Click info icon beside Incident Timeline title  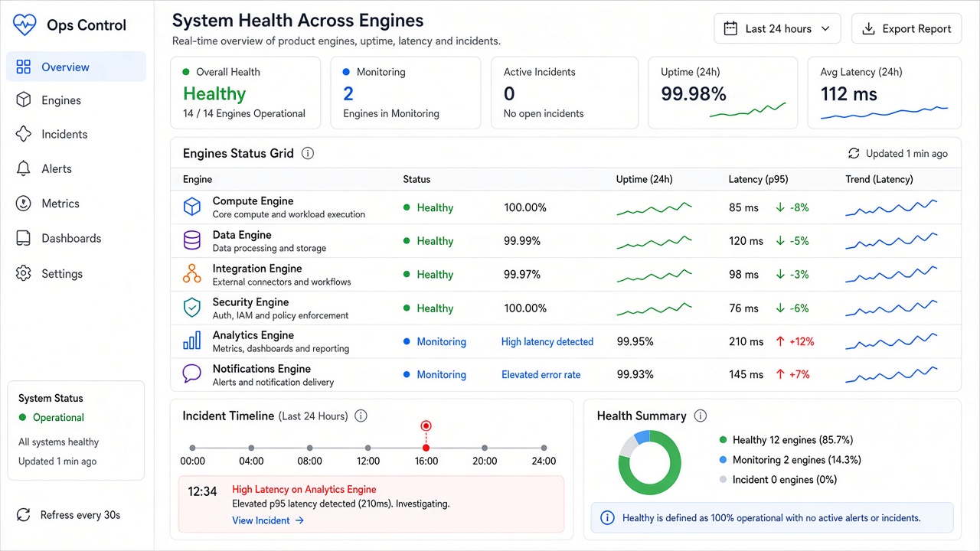(361, 416)
